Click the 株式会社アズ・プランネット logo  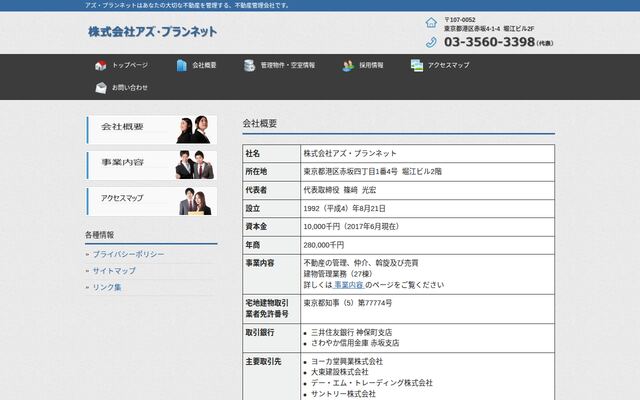pyautogui.click(x=152, y=32)
